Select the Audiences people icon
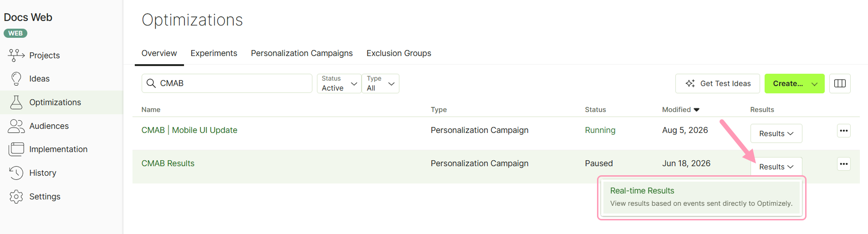The image size is (868, 234). click(16, 126)
